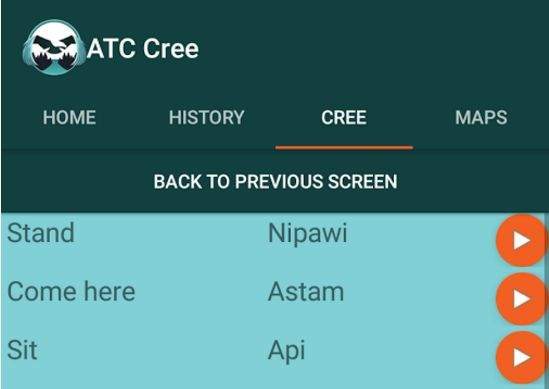Select the phrase Come here
Image resolution: width=549 pixels, height=389 pixels.
pyautogui.click(x=71, y=291)
